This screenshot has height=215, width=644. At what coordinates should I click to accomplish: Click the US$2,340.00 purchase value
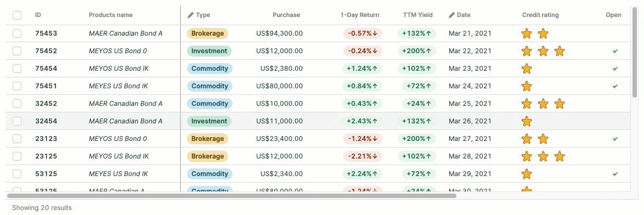tap(282, 174)
